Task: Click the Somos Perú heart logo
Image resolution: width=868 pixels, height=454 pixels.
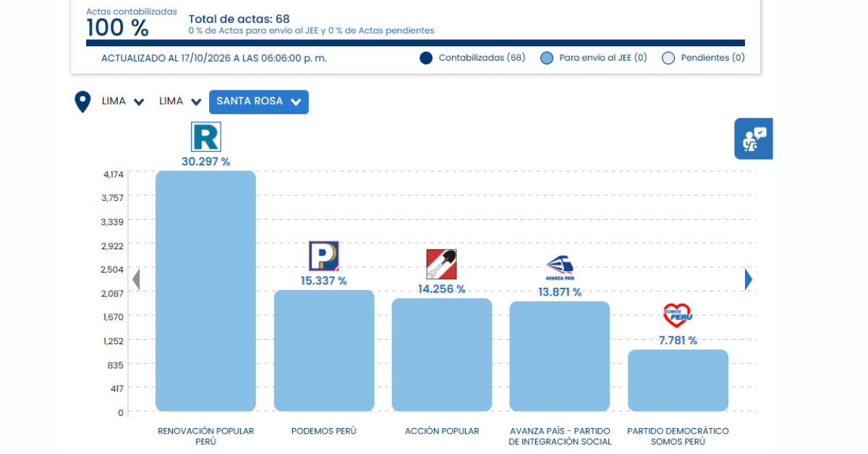Action: pyautogui.click(x=677, y=315)
